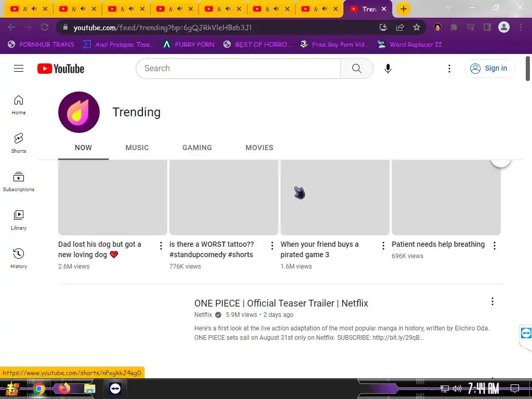Open thumbnail above "Patient needs help breathing"
This screenshot has width=532, height=399.
click(x=446, y=197)
